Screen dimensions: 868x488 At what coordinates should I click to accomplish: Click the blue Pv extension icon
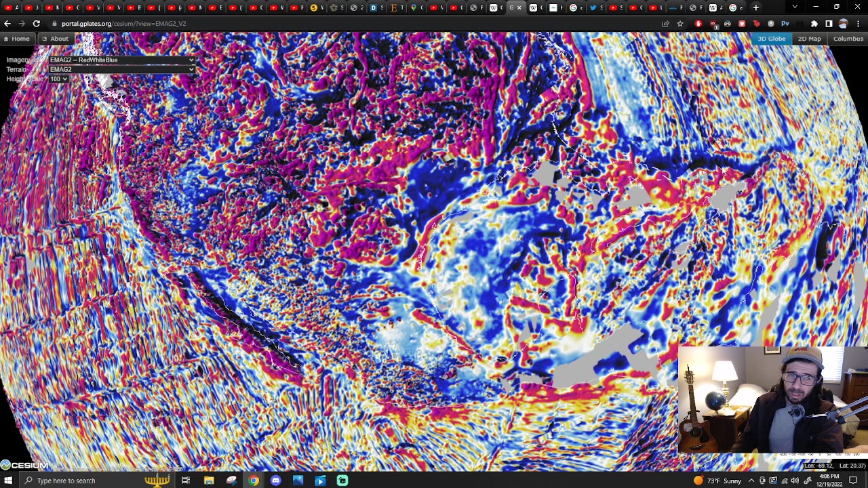tap(785, 24)
